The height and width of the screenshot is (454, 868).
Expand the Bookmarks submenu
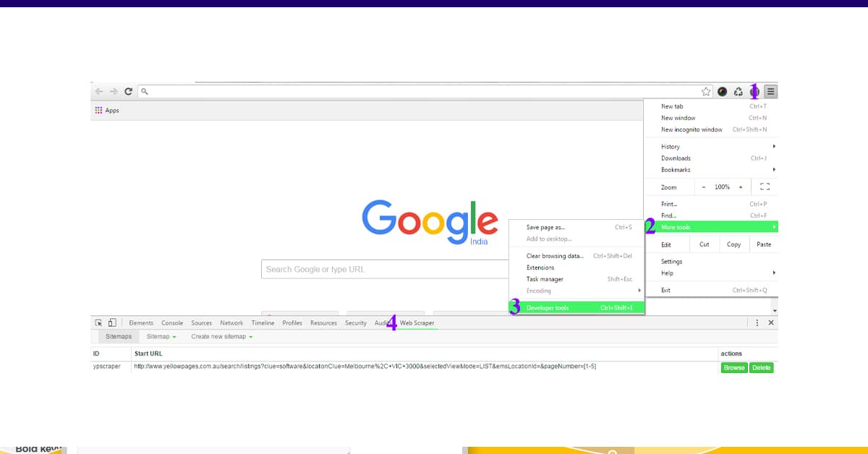click(711, 170)
